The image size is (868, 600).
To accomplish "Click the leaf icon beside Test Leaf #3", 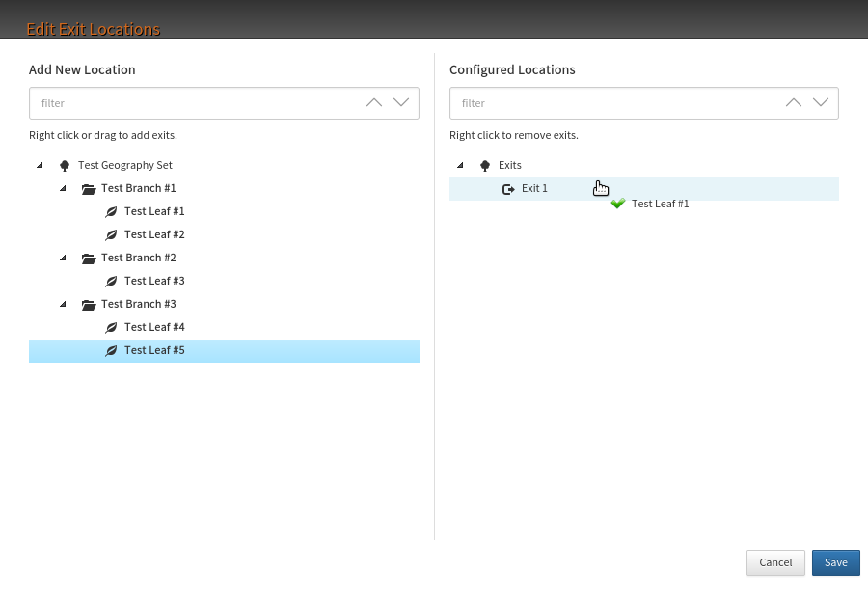I will point(111,281).
